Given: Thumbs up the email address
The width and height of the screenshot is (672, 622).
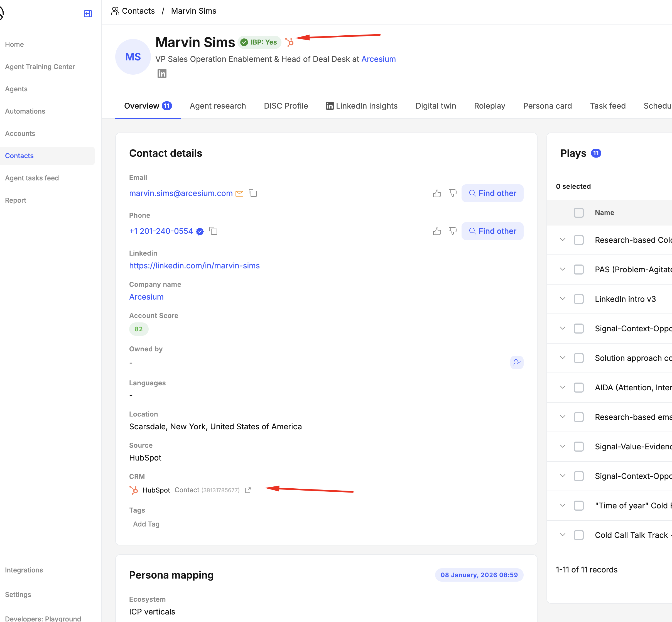Looking at the screenshot, I should coord(437,193).
